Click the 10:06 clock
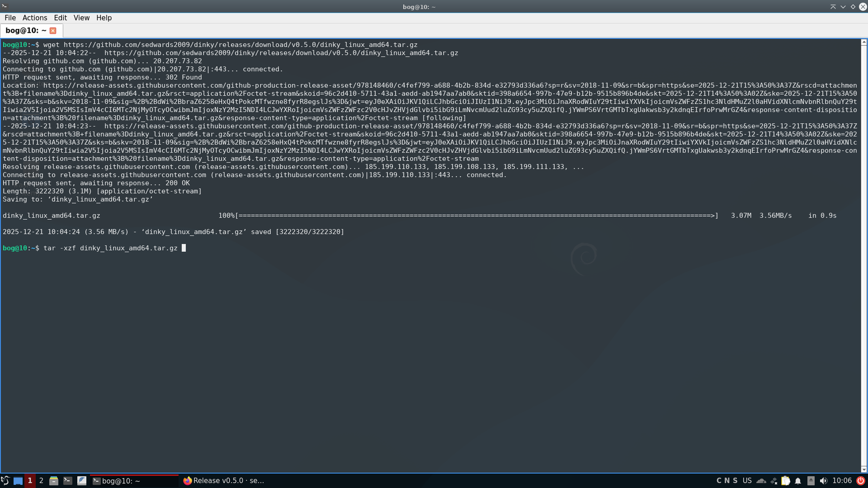 coord(842,481)
